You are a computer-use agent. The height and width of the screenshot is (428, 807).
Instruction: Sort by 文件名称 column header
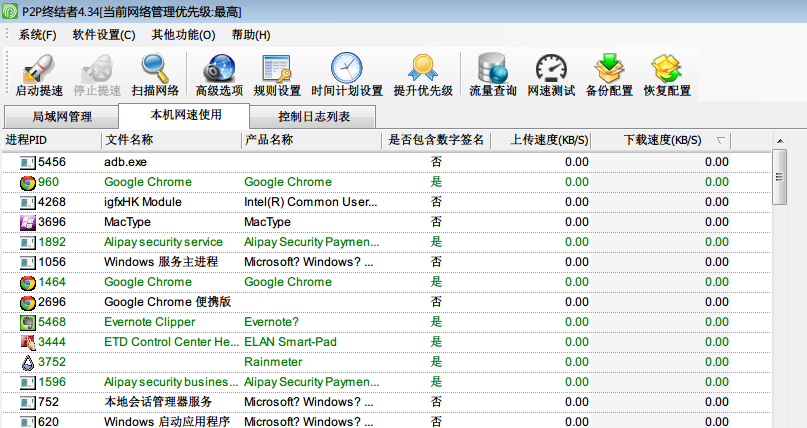(x=171, y=140)
